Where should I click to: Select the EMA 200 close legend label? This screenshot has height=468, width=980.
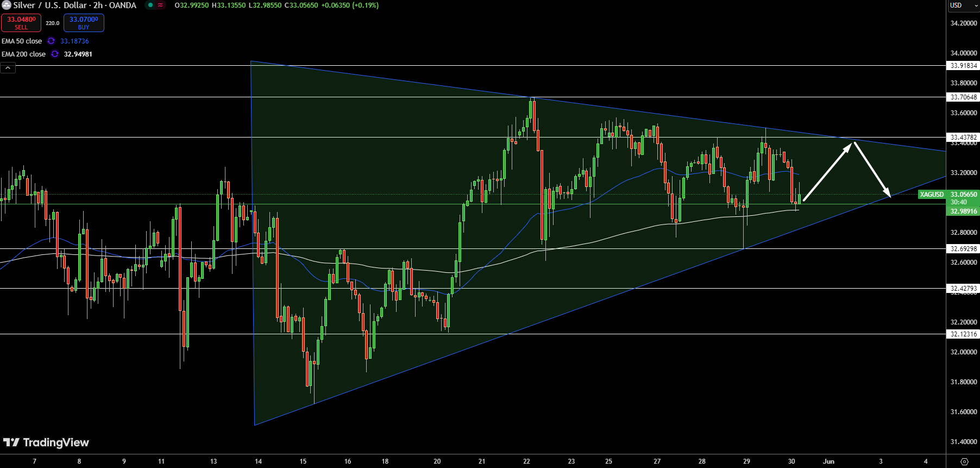(x=24, y=54)
